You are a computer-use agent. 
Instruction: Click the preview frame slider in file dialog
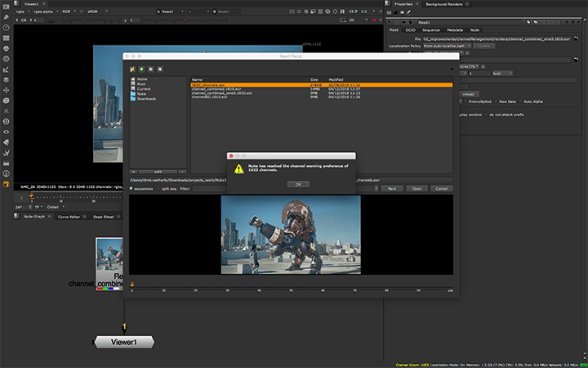tap(292, 289)
